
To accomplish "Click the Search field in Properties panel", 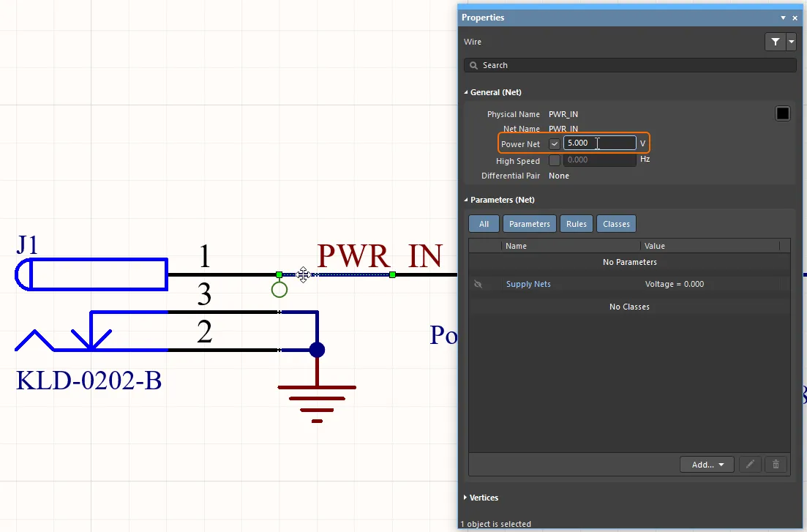I will point(630,65).
